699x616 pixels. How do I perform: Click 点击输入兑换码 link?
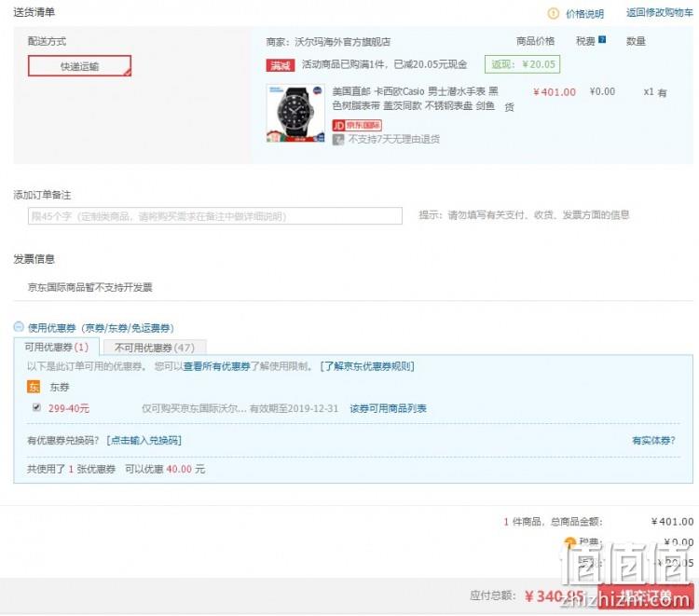point(144,441)
